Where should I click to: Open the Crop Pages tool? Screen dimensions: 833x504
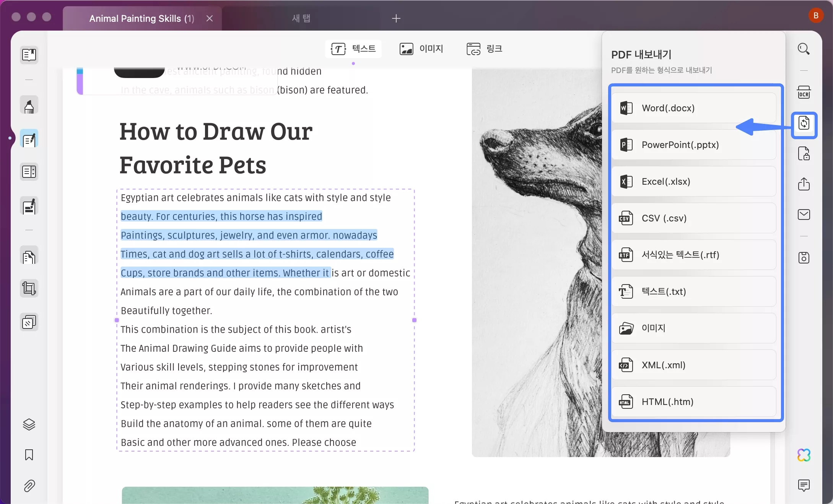coord(29,288)
